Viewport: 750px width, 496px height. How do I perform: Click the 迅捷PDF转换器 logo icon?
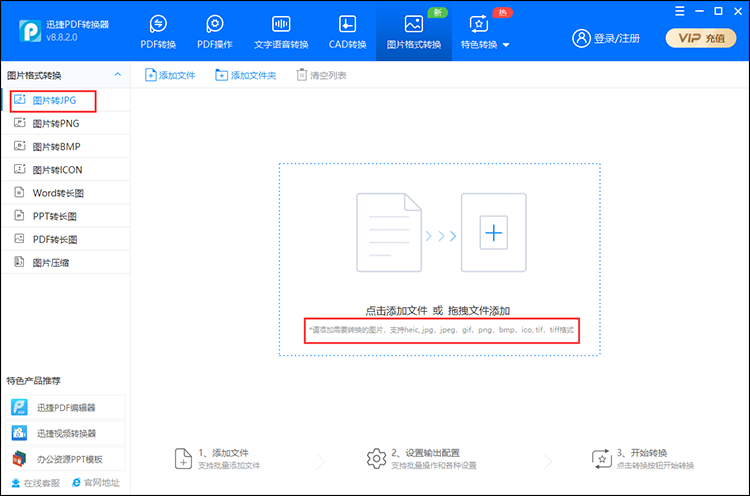pos(30,31)
